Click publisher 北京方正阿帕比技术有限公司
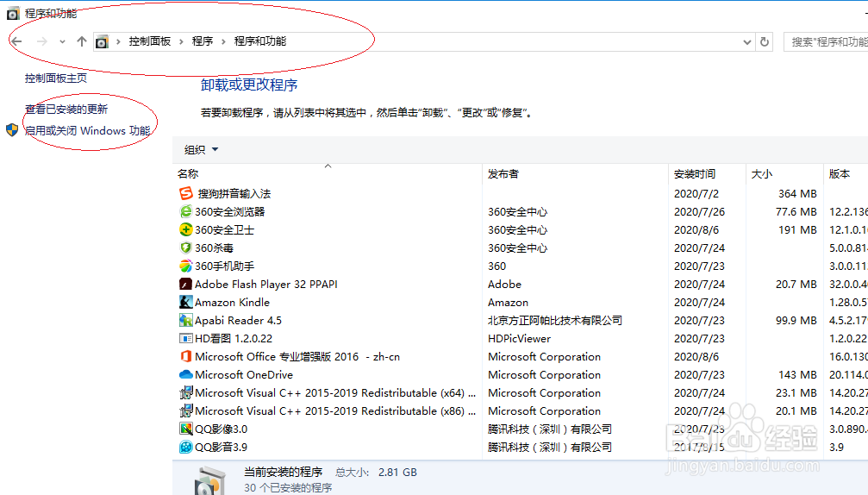 point(555,321)
